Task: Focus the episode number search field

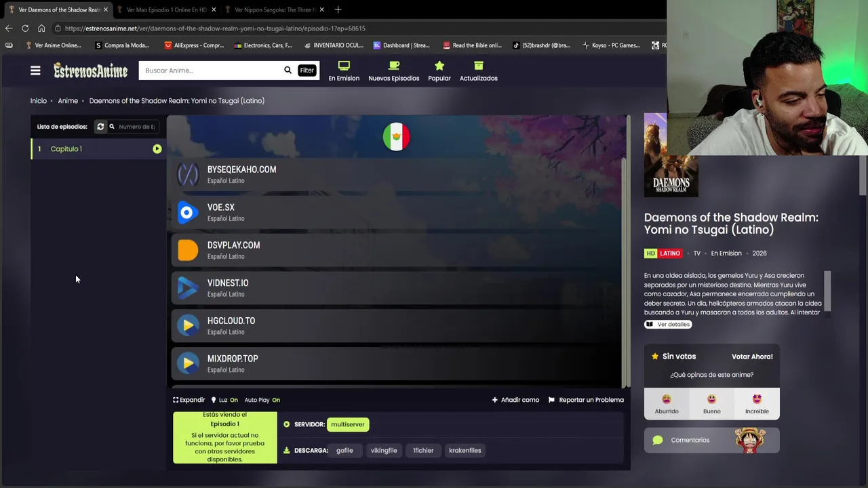Action: [136, 127]
